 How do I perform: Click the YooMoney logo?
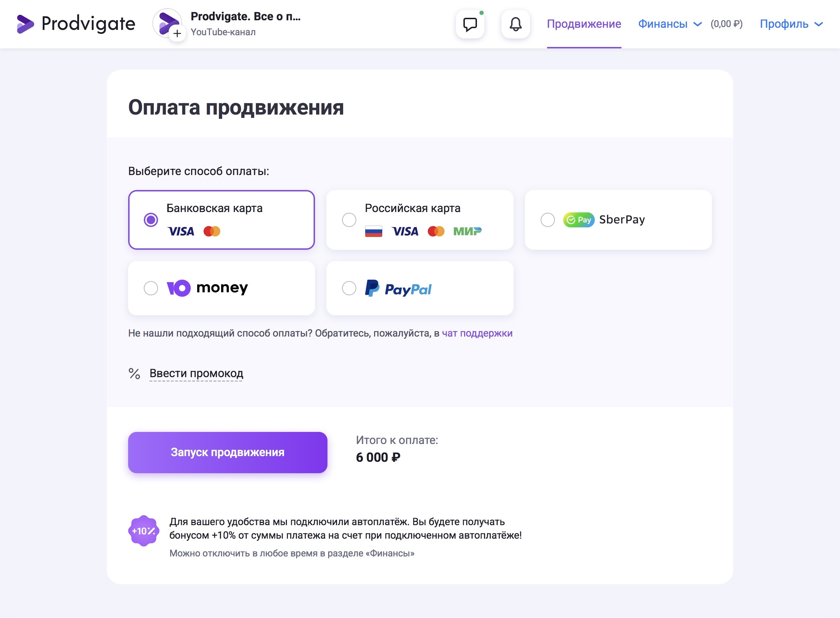207,288
